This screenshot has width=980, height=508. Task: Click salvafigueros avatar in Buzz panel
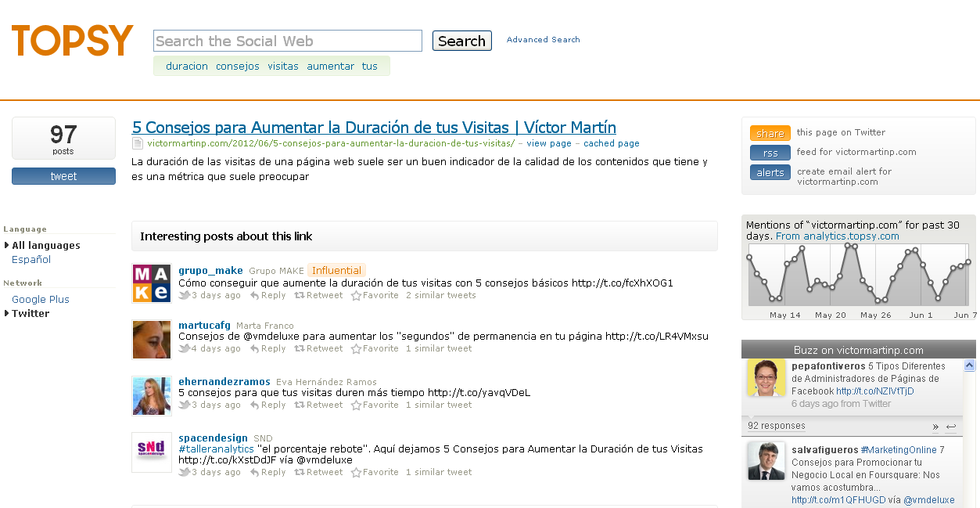tap(766, 461)
